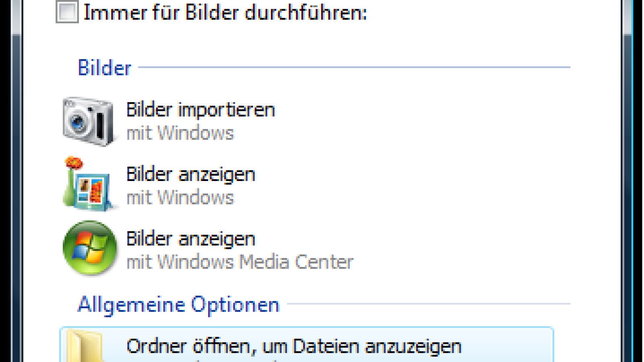644x362 pixels.
Task: Click 'mit Windows' under Bilder importieren
Action: click(180, 133)
